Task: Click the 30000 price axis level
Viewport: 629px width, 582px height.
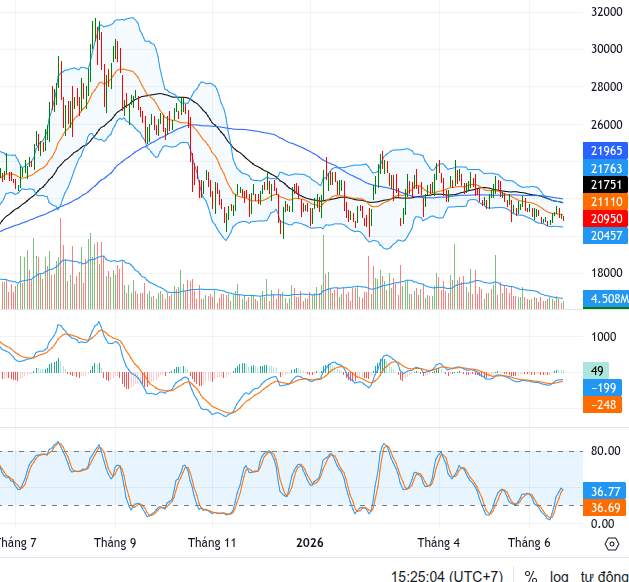Action: [x=607, y=49]
